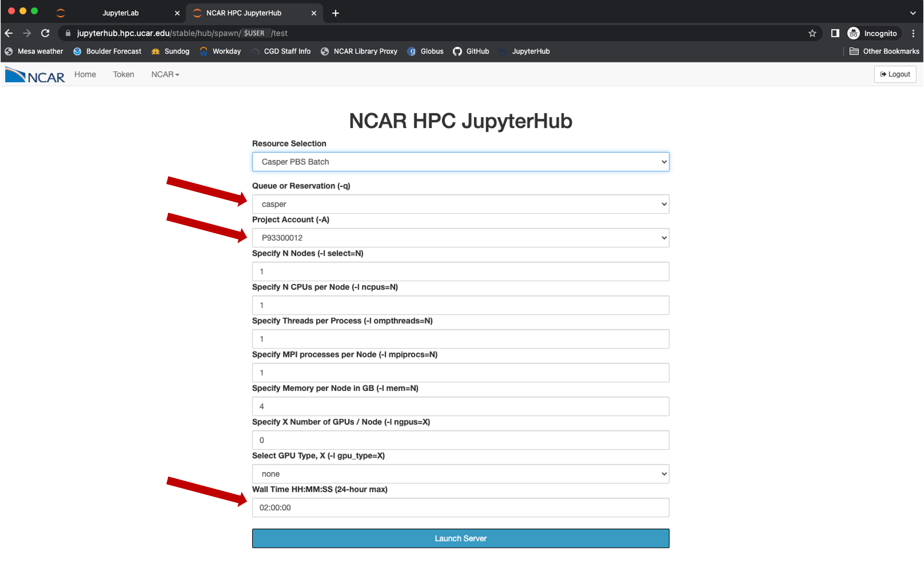This screenshot has width=924, height=565.
Task: Expand the Select GPU Type dropdown
Action: tap(460, 473)
